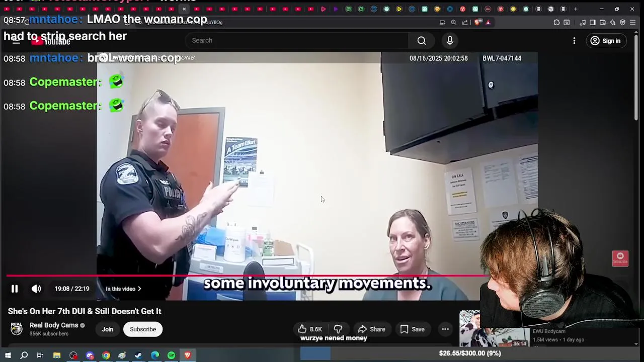The height and width of the screenshot is (362, 644).
Task: Click Brave Rewards triangle icon
Action: coord(488,22)
